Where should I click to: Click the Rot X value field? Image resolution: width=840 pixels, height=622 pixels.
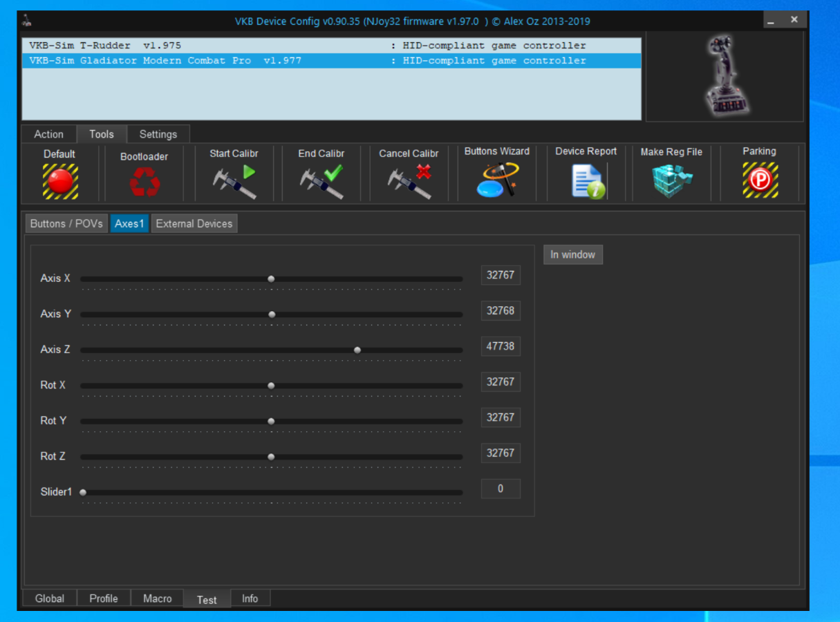pos(501,382)
